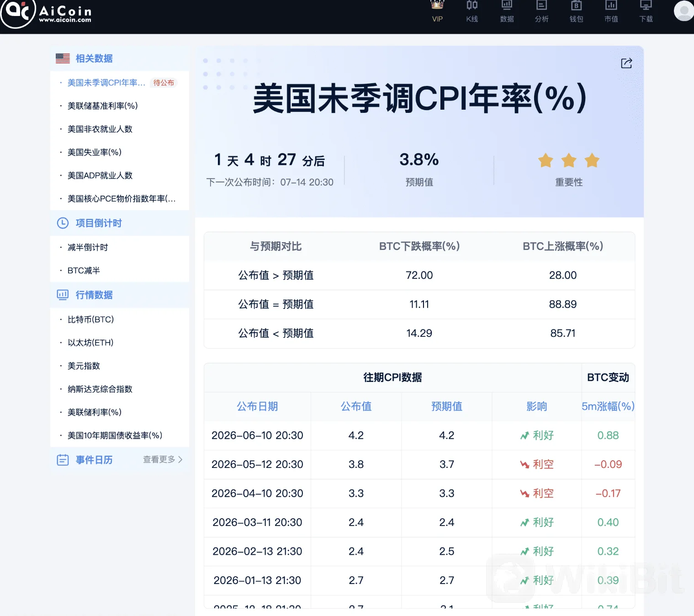Open 美国10年期国债收益率(%) link

115,435
